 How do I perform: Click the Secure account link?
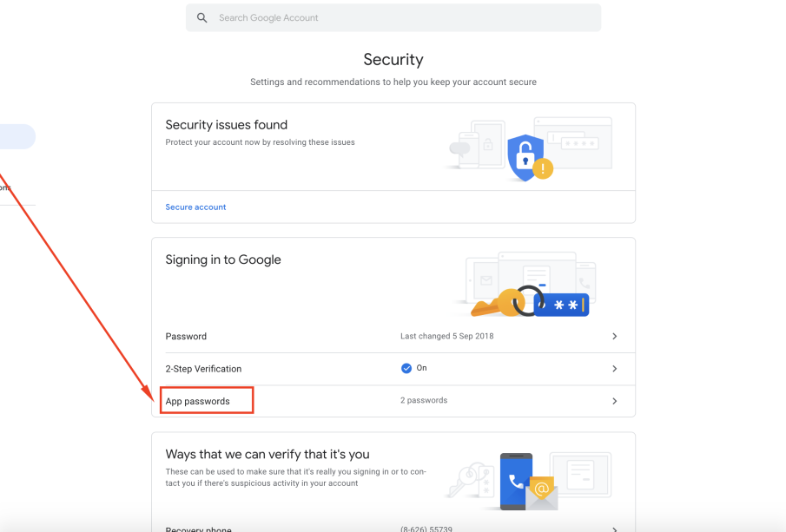[x=195, y=207]
